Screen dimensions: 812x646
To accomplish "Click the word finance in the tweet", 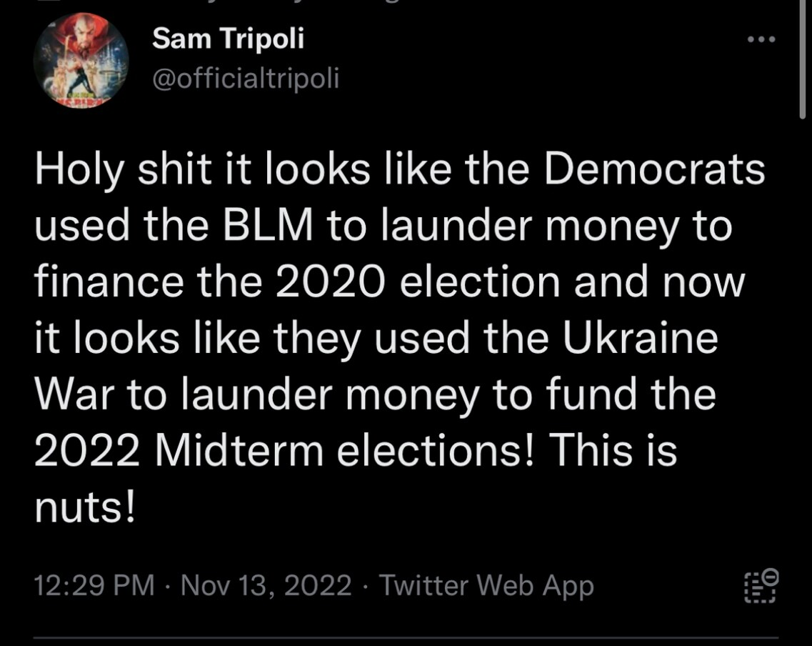I will [x=109, y=282].
